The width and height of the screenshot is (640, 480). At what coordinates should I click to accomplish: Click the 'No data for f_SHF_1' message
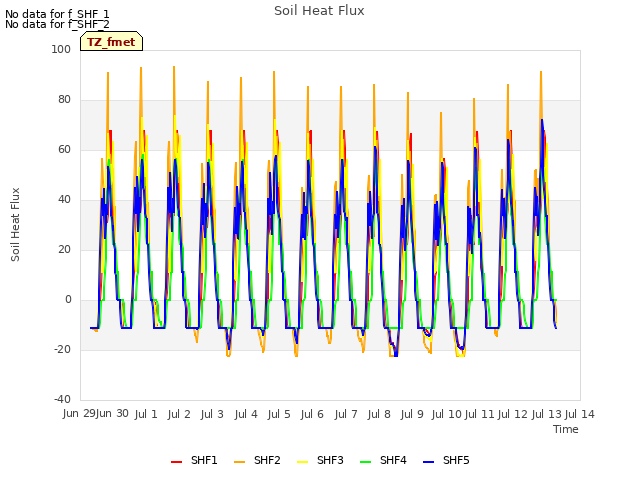tap(57, 14)
